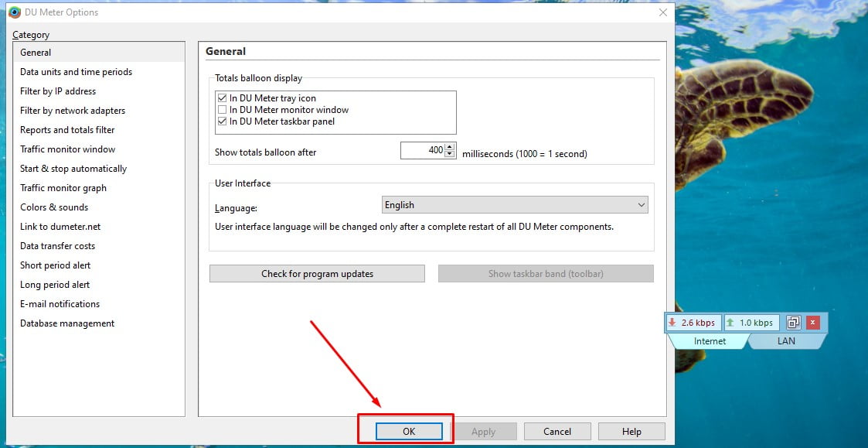Viewport: 868px width, 448px height.
Task: Open "E-mail notifications" settings
Action: 99,304
